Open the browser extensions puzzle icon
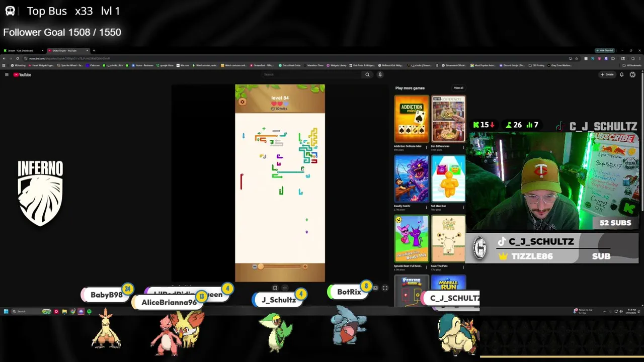644x362 pixels. [613, 58]
